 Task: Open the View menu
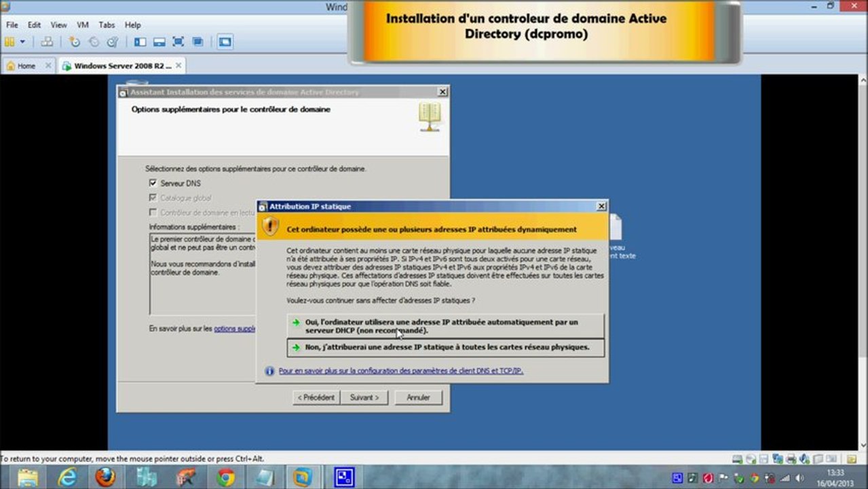pos(59,25)
